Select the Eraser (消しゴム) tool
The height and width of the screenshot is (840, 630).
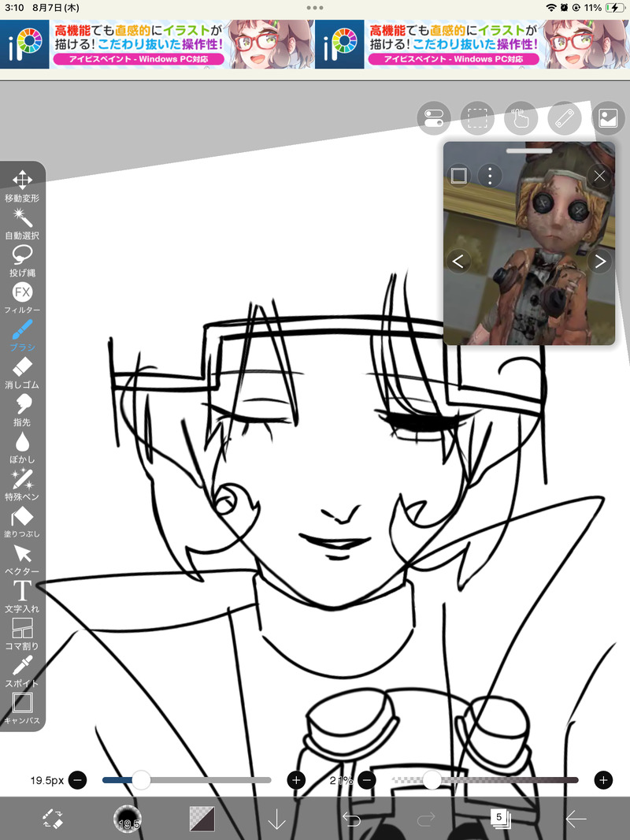click(22, 372)
